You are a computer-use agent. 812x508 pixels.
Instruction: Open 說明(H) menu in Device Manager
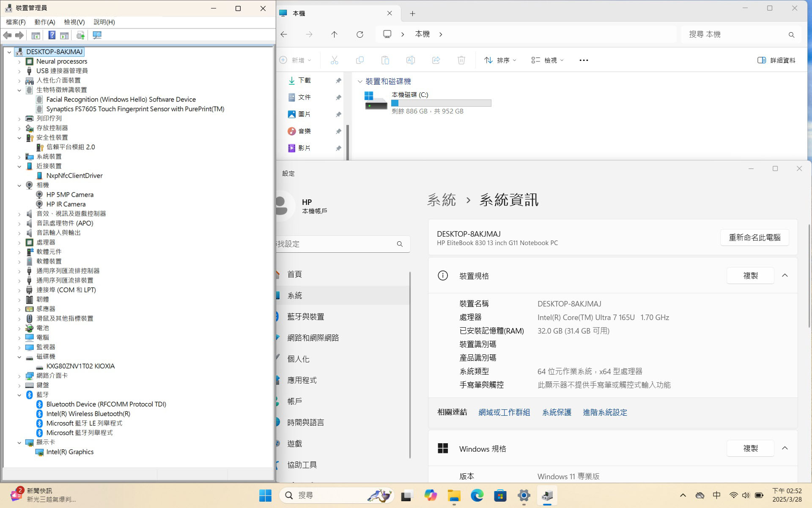[x=104, y=22]
